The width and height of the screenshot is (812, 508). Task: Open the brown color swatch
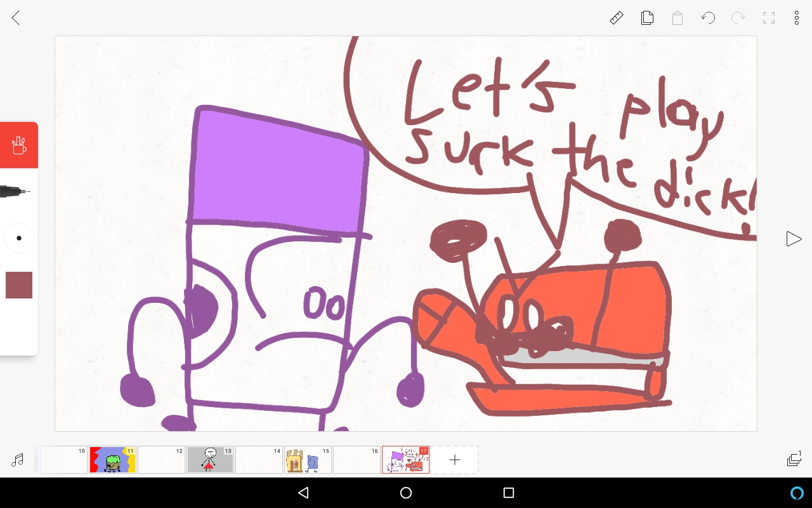tap(19, 285)
